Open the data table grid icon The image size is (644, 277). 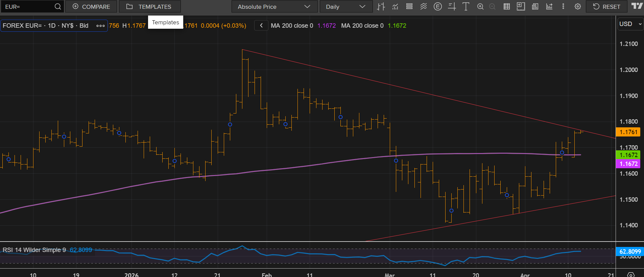(x=506, y=6)
